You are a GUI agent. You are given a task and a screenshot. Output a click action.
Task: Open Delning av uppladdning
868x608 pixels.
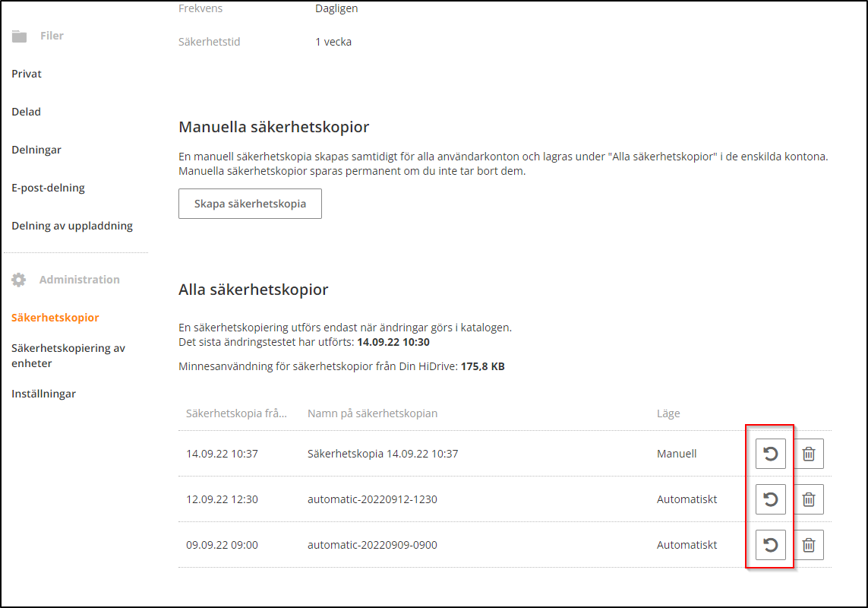(72, 226)
